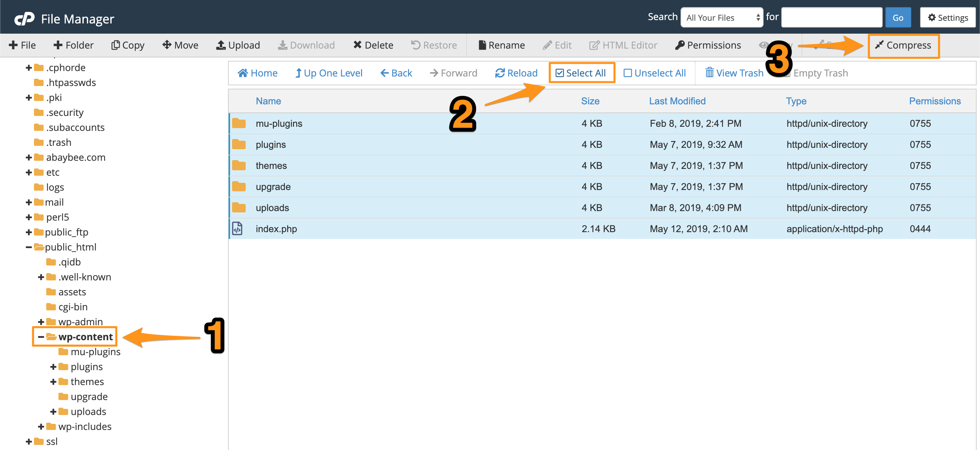Image resolution: width=980 pixels, height=450 pixels.
Task: Click the Move arrows tool
Action: coord(180,45)
